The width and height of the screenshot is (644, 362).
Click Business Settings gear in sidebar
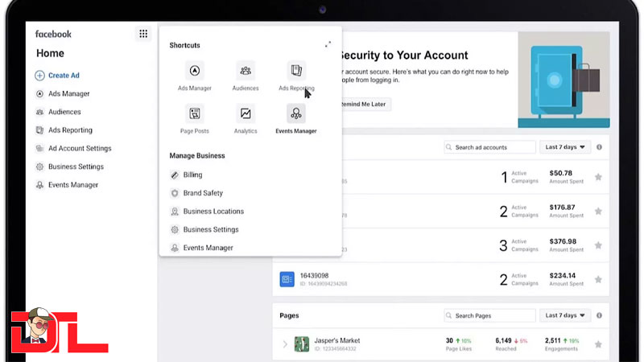pyautogui.click(x=39, y=167)
